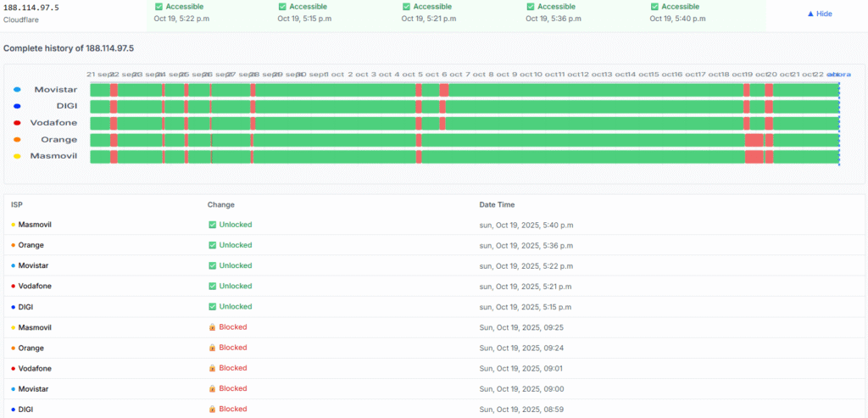Click the Change column header
The width and height of the screenshot is (868, 418).
pos(220,204)
